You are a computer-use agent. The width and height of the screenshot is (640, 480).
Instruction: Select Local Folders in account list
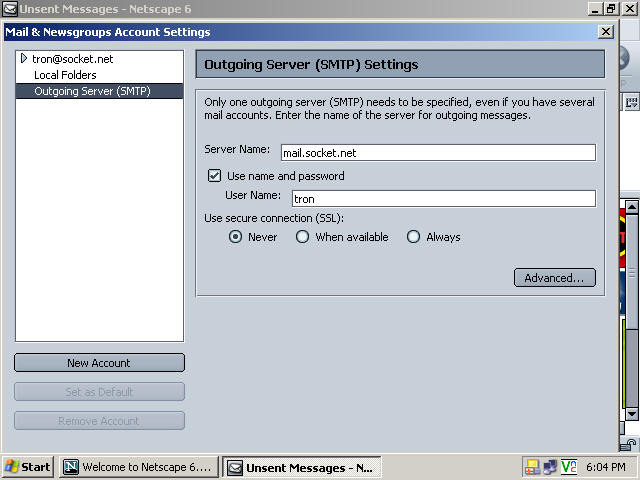(x=65, y=75)
